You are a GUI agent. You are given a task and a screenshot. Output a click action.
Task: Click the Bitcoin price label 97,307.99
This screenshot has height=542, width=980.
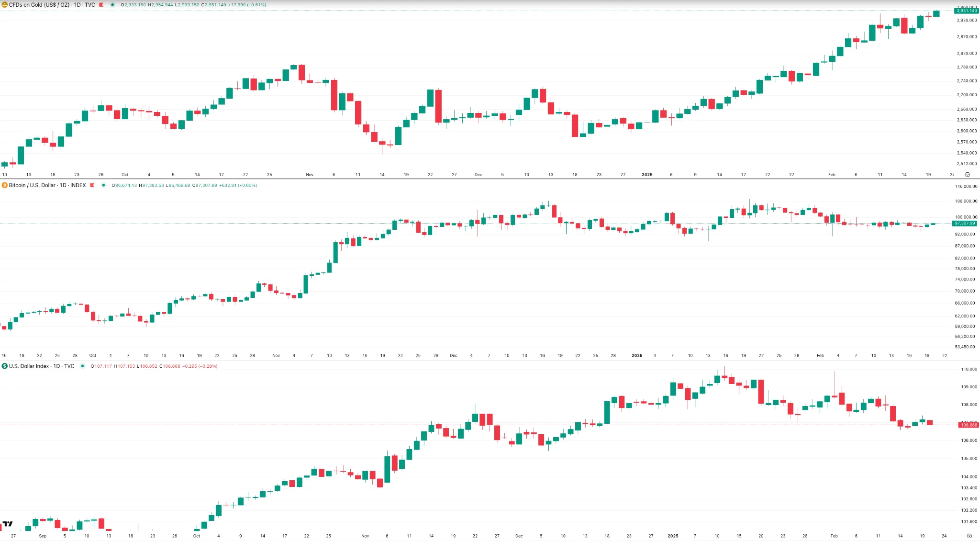(x=965, y=224)
